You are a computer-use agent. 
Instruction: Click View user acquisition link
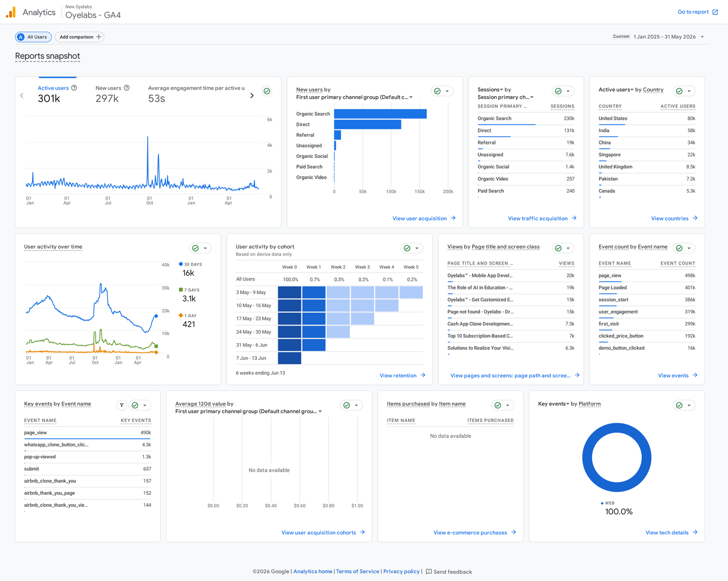(x=424, y=218)
